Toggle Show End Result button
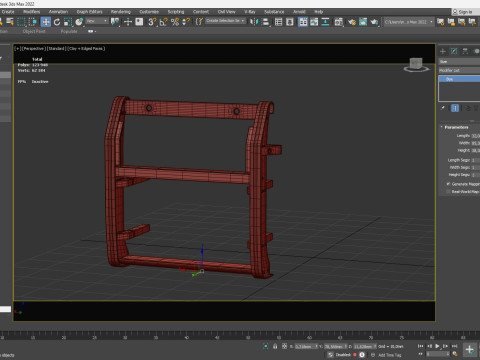The image size is (480, 360). point(455,108)
